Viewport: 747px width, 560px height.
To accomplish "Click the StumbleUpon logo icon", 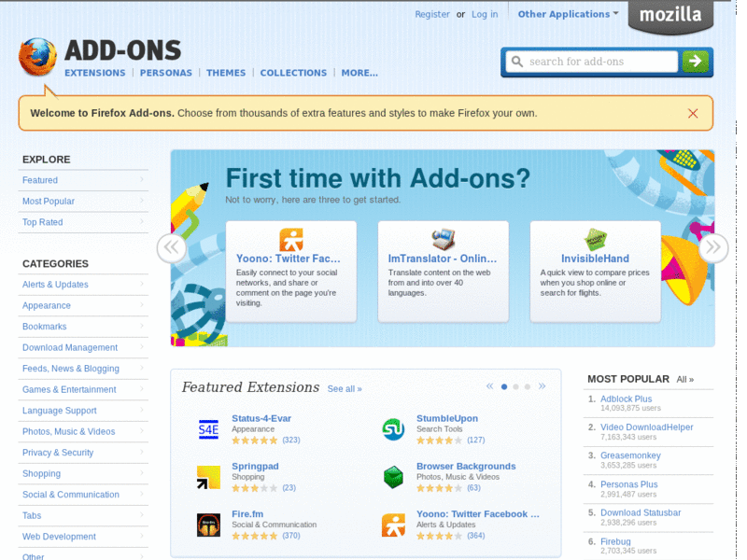I will coord(393,429).
